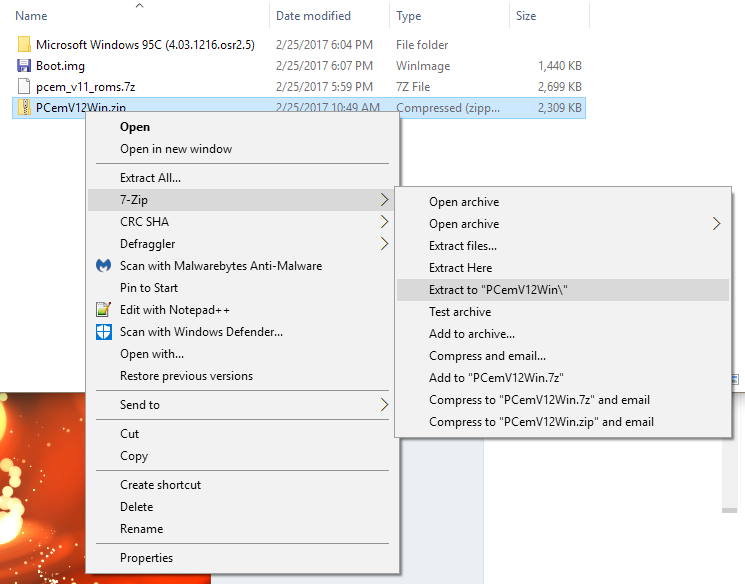The image size is (745, 584).
Task: Click the File folder type cell
Action: click(422, 45)
